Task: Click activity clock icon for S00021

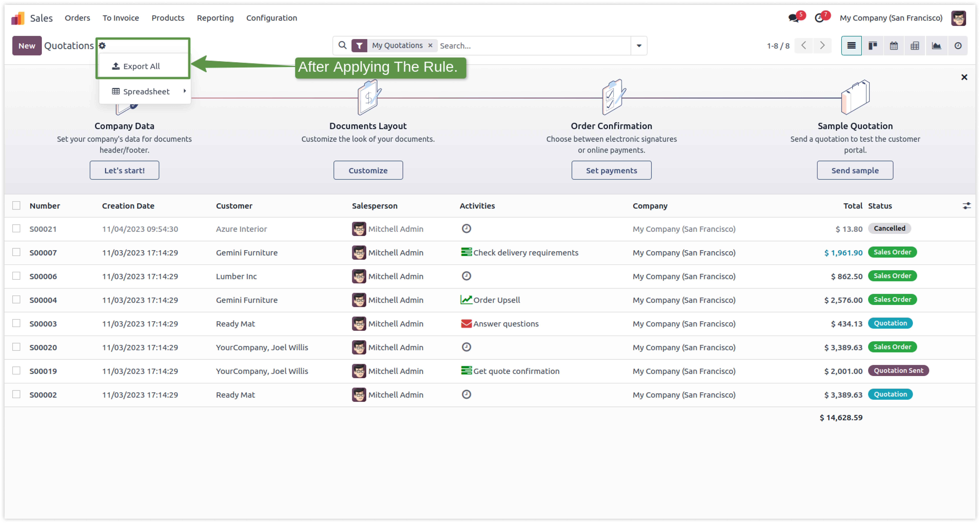Action: pos(466,229)
